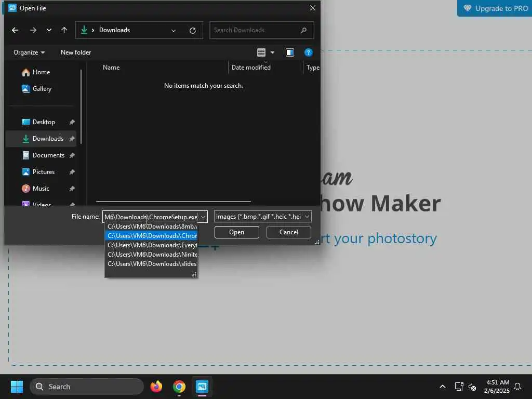Viewport: 532px width, 399px height.
Task: Open Home in navigation pane
Action: click(x=41, y=72)
